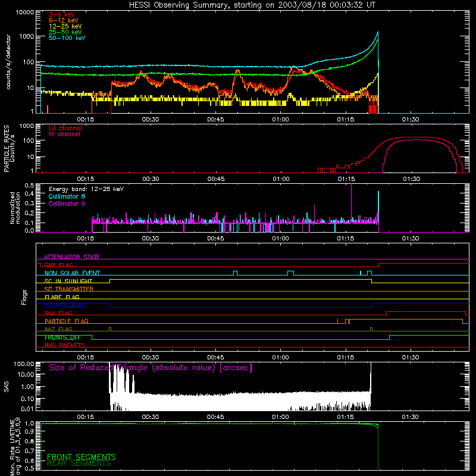The height and width of the screenshot is (476, 476).
Task: Select the blue ECLIPSE_FLAG label
Action: pos(65,305)
